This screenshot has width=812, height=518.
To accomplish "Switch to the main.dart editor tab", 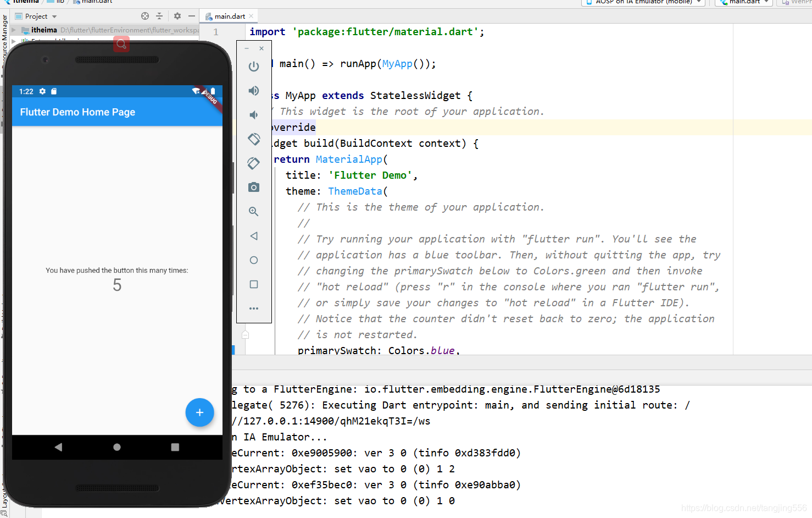I will click(230, 16).
